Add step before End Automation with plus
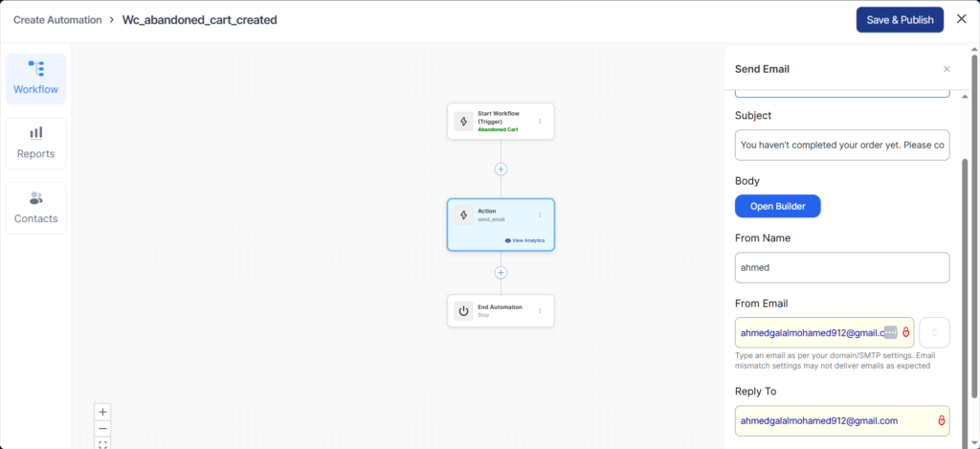 tap(501, 273)
